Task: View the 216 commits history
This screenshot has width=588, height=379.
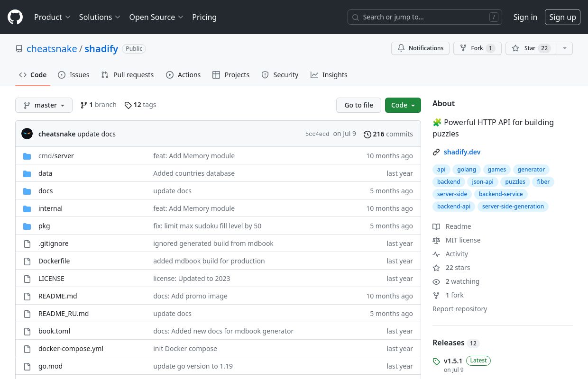Action: click(388, 134)
